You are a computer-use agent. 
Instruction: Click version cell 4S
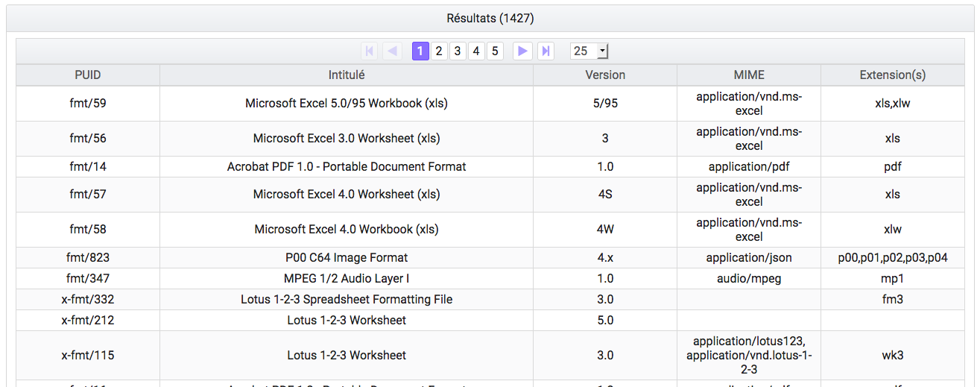click(605, 195)
